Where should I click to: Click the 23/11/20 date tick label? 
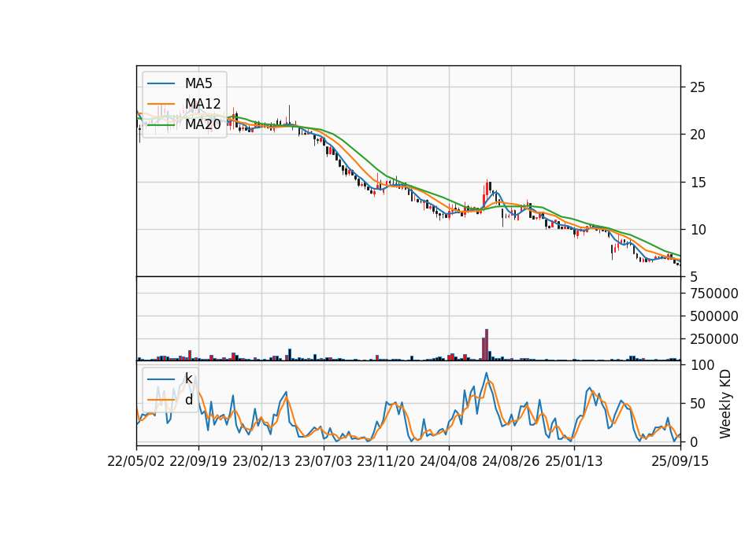point(386,461)
